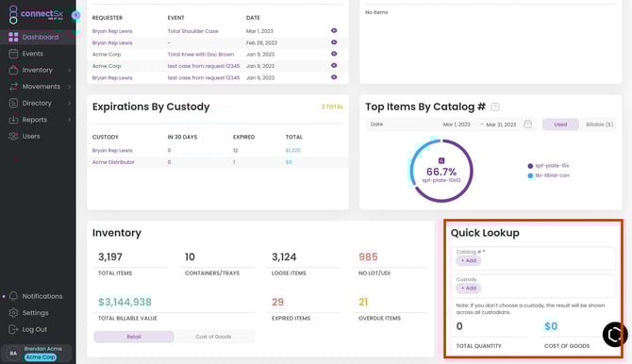Expand the Reports sidebar submenu
Image resolution: width=632 pixels, height=364 pixels.
[x=69, y=120]
